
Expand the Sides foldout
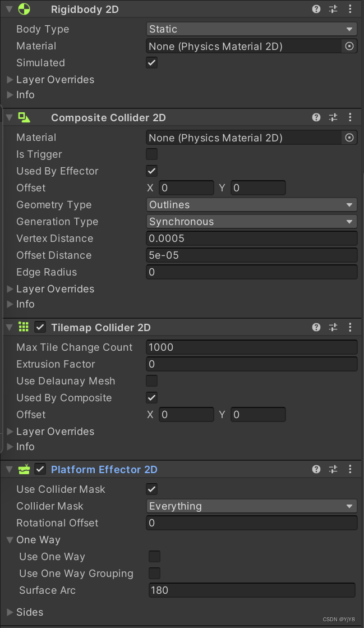click(10, 612)
